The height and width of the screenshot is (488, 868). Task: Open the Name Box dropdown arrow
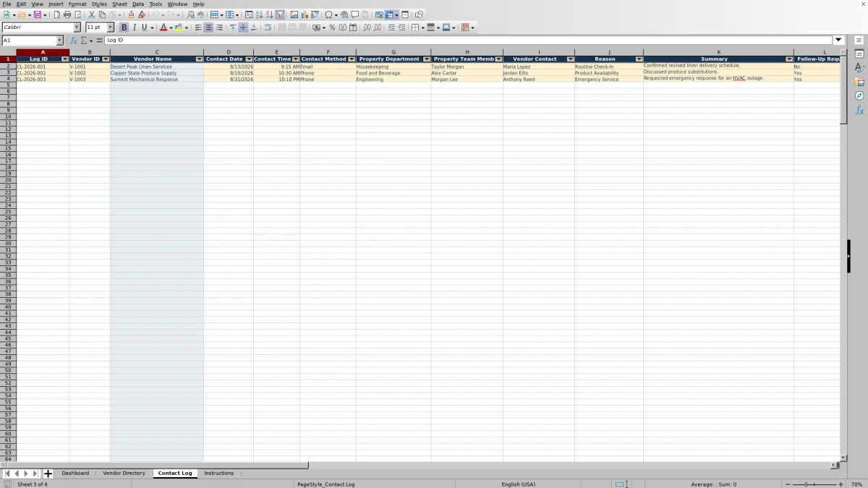pyautogui.click(x=59, y=40)
